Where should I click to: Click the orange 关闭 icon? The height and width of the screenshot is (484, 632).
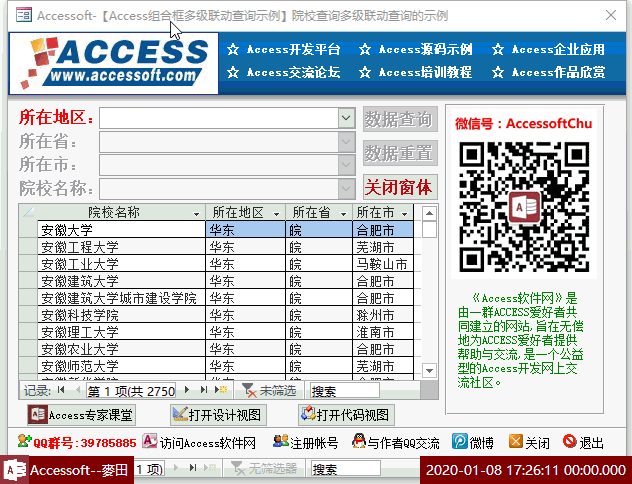516,441
